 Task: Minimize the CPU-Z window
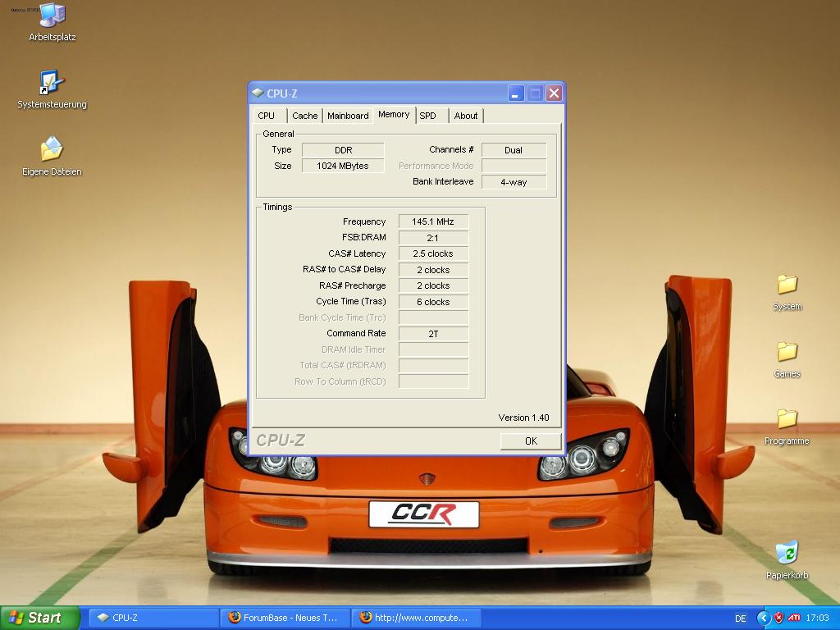click(516, 94)
